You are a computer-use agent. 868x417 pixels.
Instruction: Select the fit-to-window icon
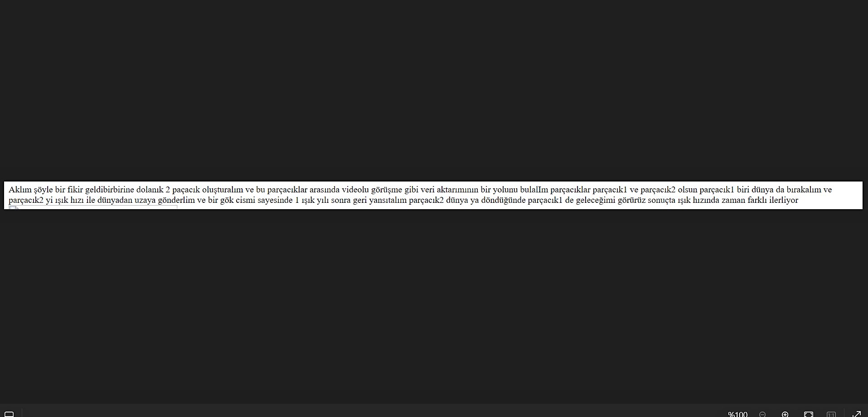coord(808,414)
